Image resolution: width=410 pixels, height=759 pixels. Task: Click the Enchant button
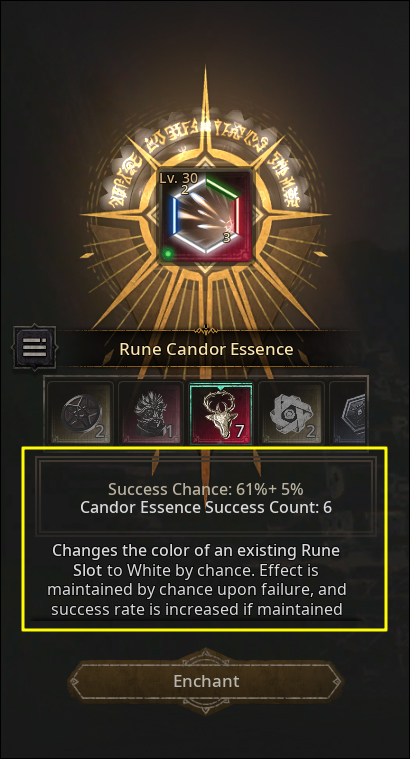coord(205,681)
